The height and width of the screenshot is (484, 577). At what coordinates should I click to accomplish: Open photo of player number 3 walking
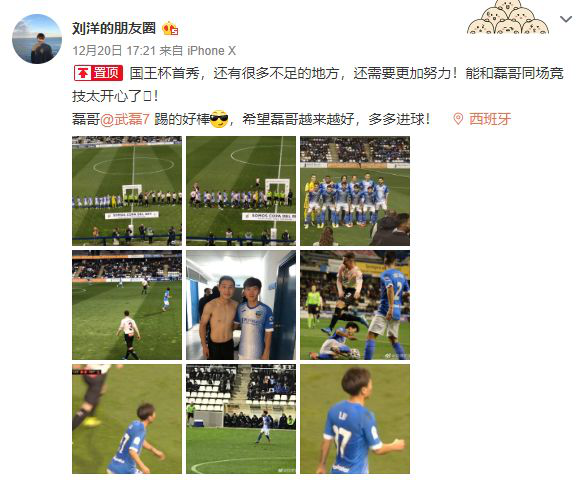pyautogui.click(x=127, y=305)
